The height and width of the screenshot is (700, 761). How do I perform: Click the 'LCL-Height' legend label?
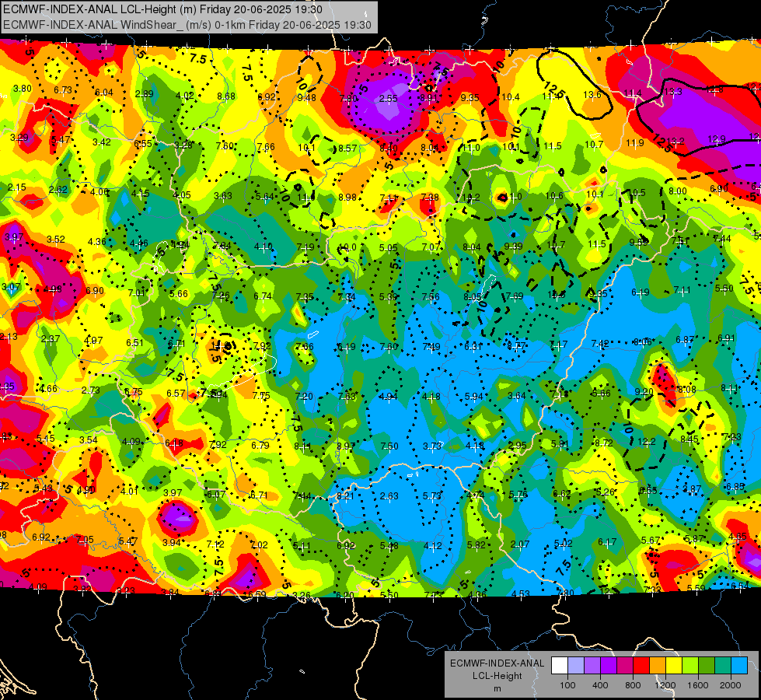click(x=497, y=676)
